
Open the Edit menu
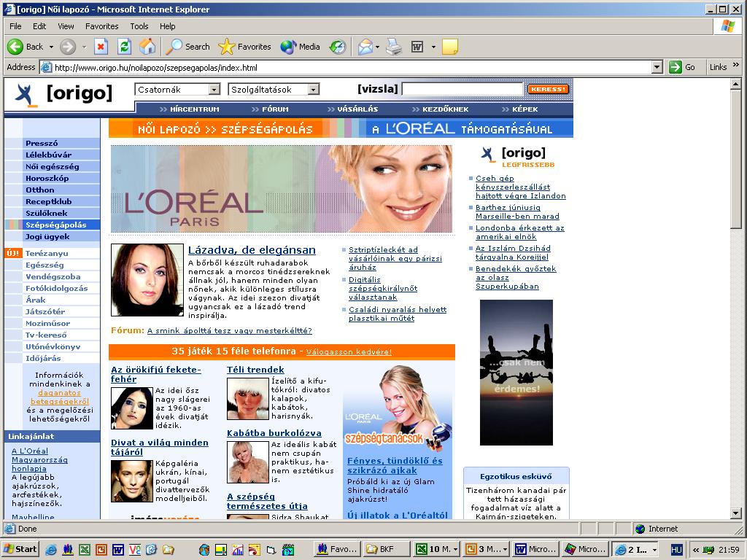click(39, 26)
